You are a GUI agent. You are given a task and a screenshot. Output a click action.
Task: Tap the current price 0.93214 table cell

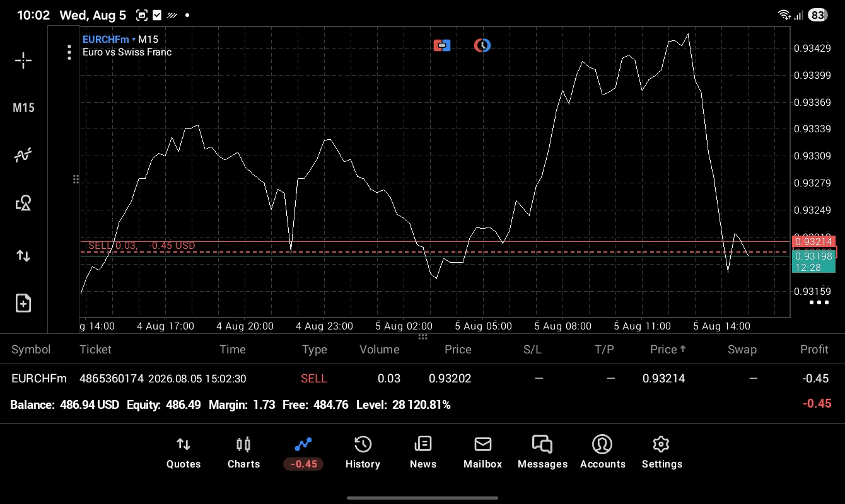pyautogui.click(x=664, y=379)
